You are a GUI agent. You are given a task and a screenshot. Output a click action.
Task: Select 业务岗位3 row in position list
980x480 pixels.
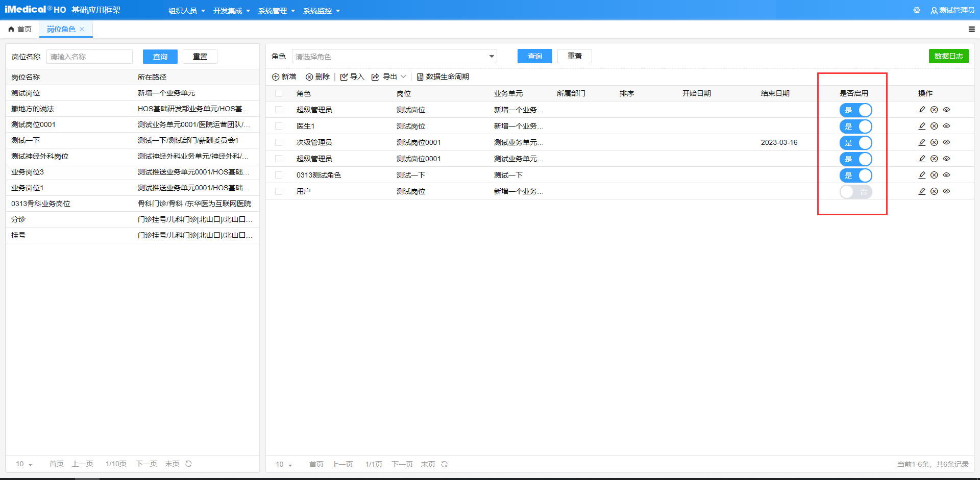(133, 172)
